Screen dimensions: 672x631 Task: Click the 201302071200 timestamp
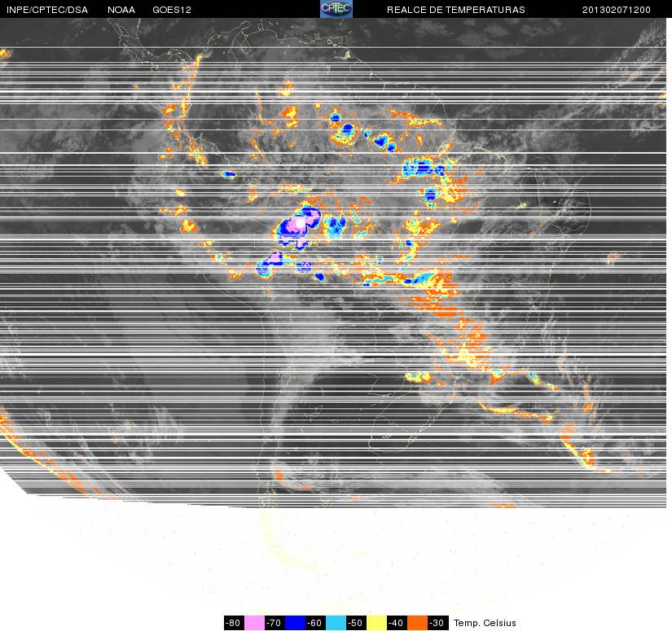tap(617, 10)
